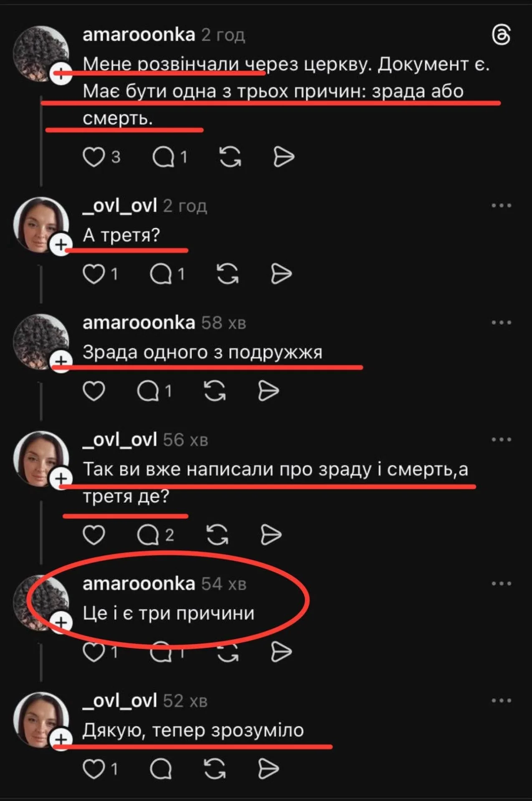This screenshot has height=801, width=532.
Task: Open _ovl_ovl username link on the 56 хв comment
Action: [x=120, y=440]
